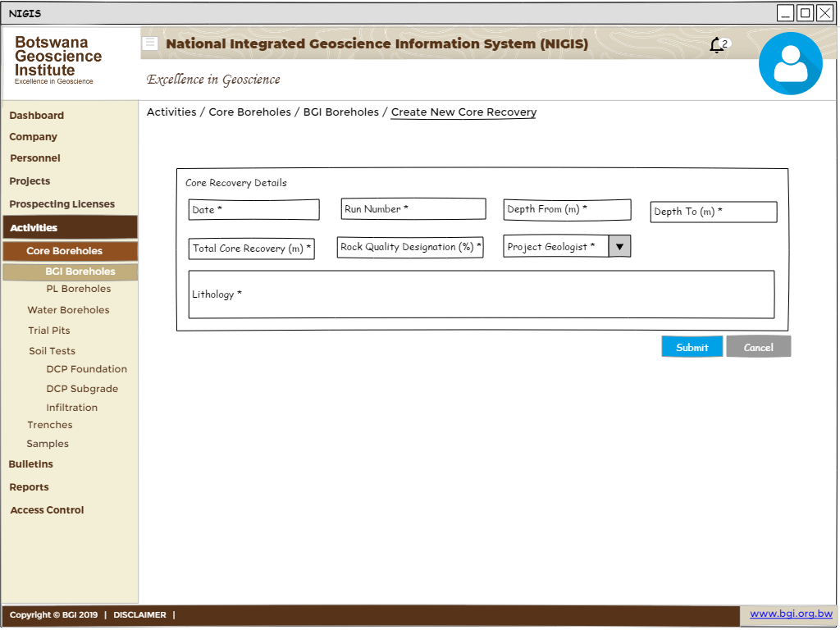The image size is (840, 630).
Task: Cancel the Create New Core Recovery form
Action: [758, 346]
